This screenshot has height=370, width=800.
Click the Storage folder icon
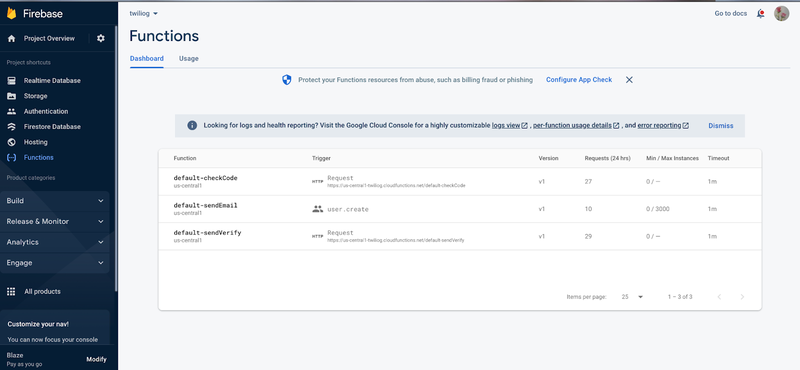pos(11,96)
